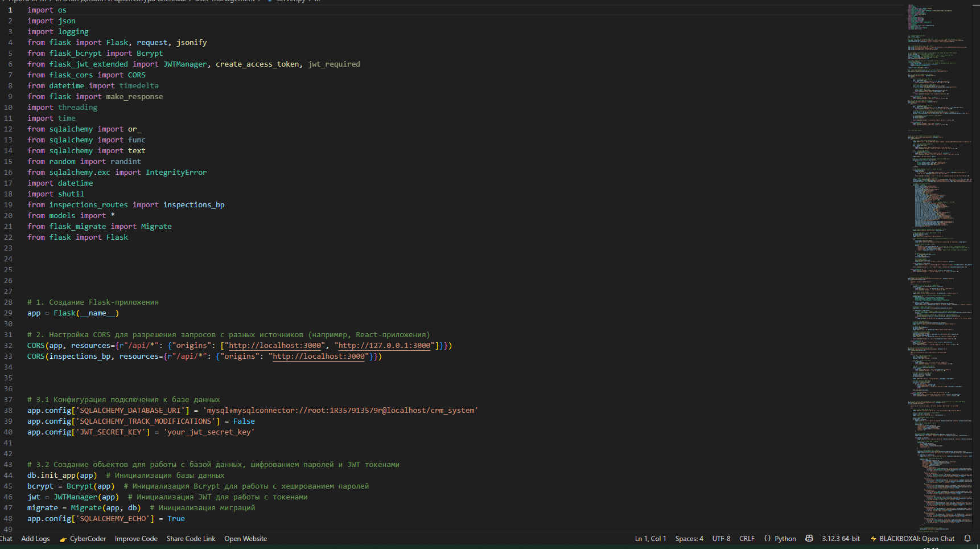Open BLACKBOXAI: Open Chat from status bar
The width and height of the screenshot is (980, 549).
click(x=912, y=539)
